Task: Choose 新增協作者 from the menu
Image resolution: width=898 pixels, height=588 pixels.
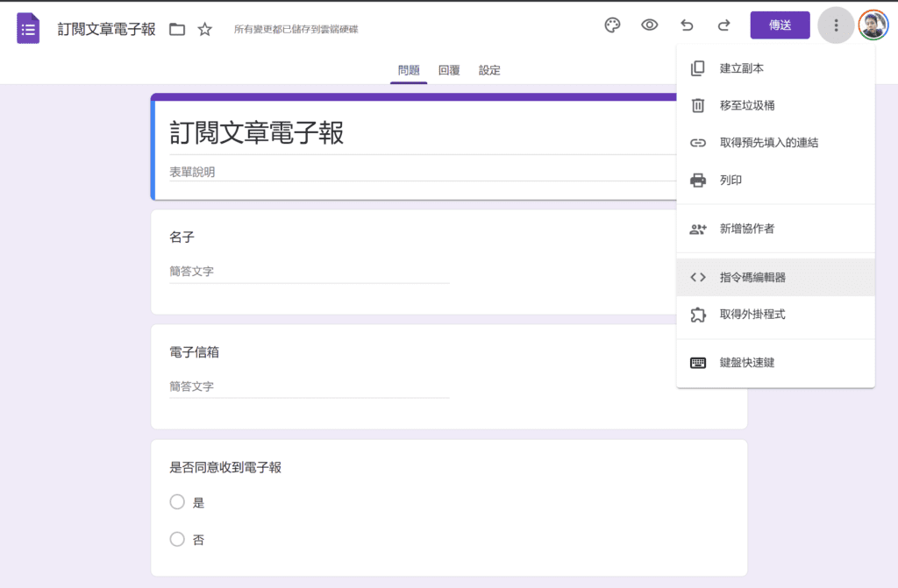Action: pyautogui.click(x=775, y=229)
